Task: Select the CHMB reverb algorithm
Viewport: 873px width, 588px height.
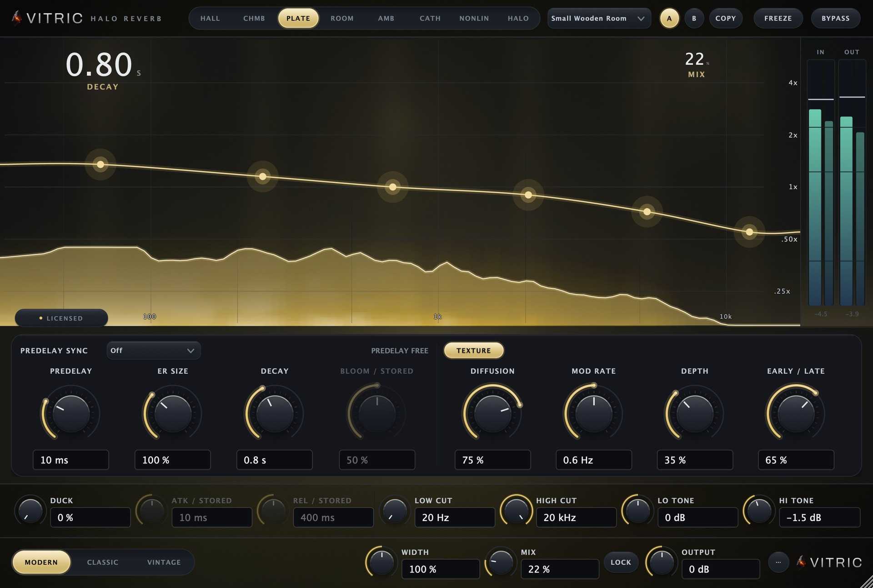Action: [254, 18]
